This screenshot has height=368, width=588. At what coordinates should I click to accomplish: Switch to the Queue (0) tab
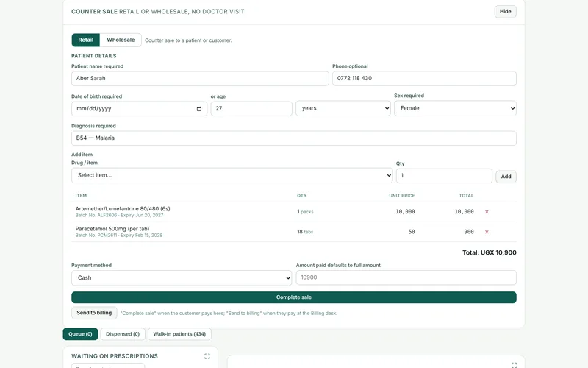[80, 334]
